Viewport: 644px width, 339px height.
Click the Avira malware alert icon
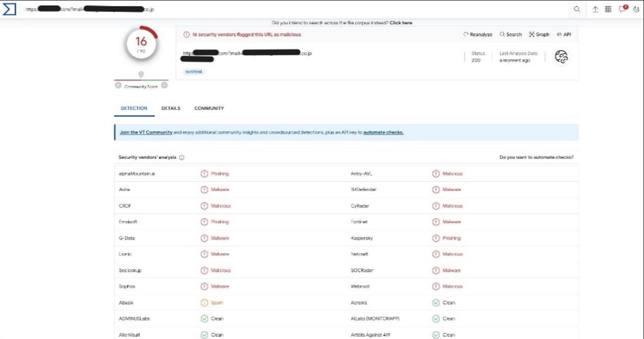click(x=204, y=190)
